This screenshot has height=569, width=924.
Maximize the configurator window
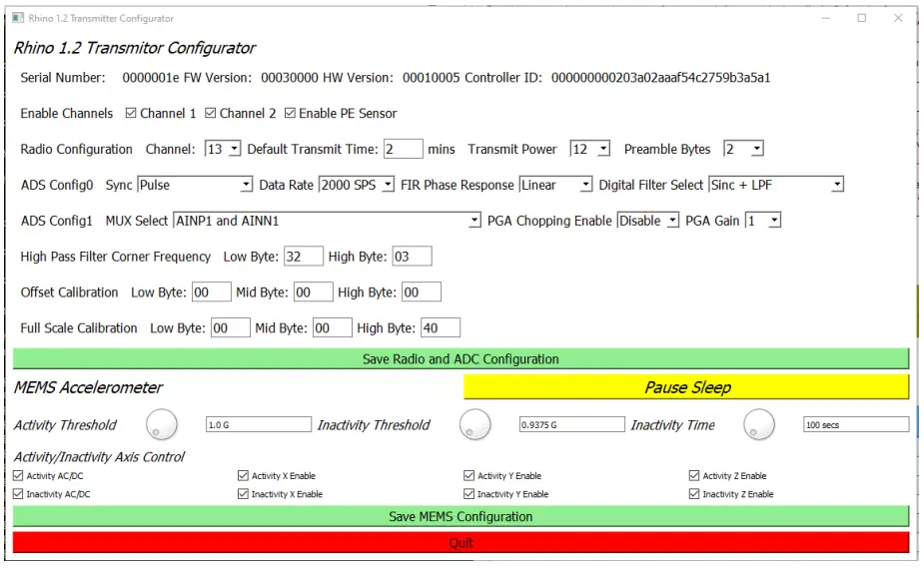(861, 18)
